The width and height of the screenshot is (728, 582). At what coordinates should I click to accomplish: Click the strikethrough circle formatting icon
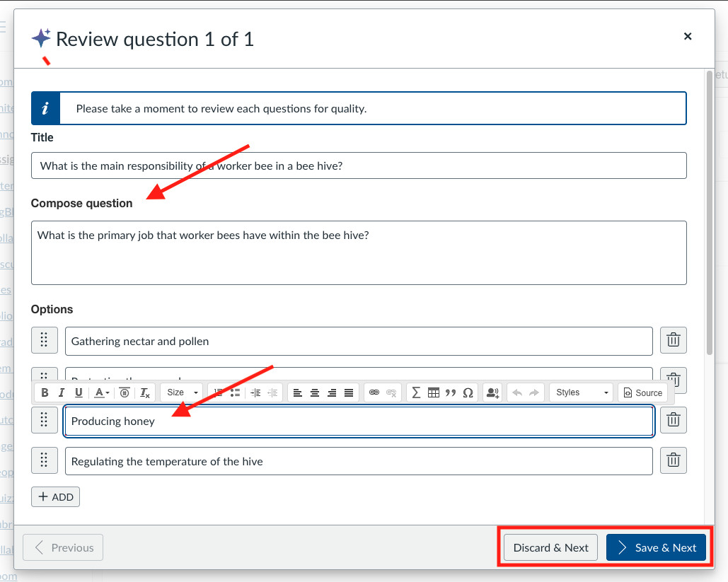click(125, 392)
